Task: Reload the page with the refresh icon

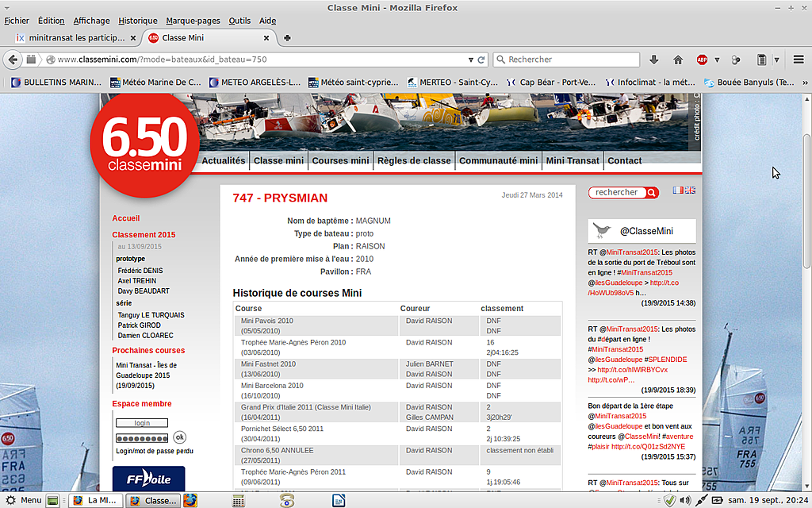Action: [x=481, y=60]
